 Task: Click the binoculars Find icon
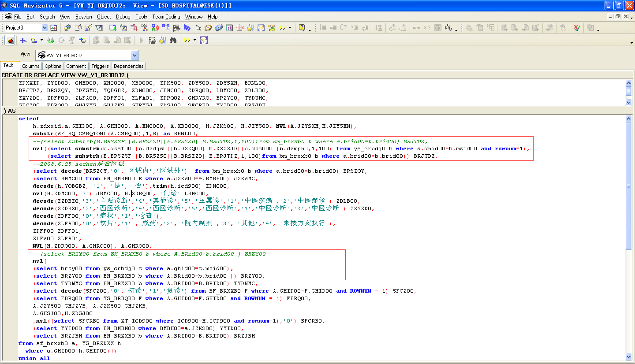(x=173, y=40)
